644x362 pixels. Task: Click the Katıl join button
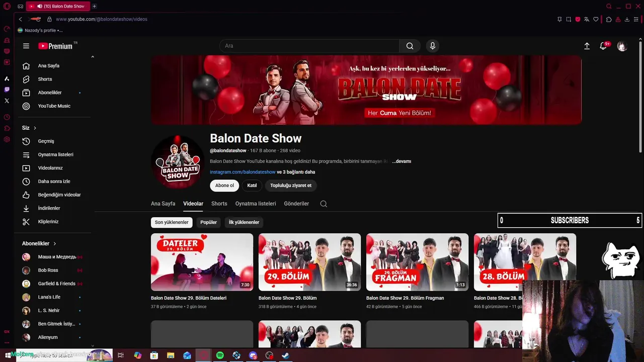252,186
